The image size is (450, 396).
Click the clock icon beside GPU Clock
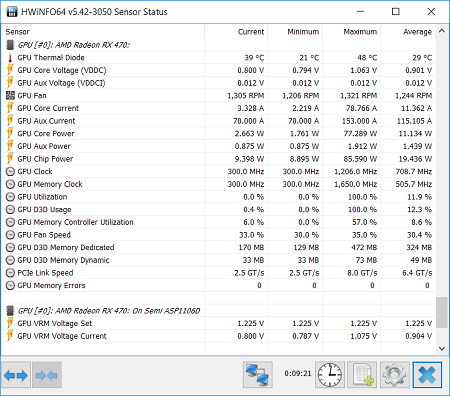pos(10,172)
